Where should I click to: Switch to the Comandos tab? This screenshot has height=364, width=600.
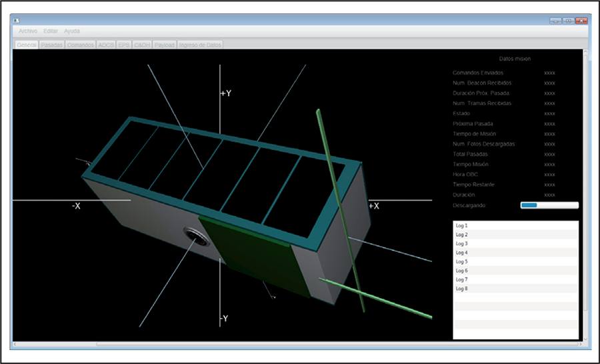(81, 45)
